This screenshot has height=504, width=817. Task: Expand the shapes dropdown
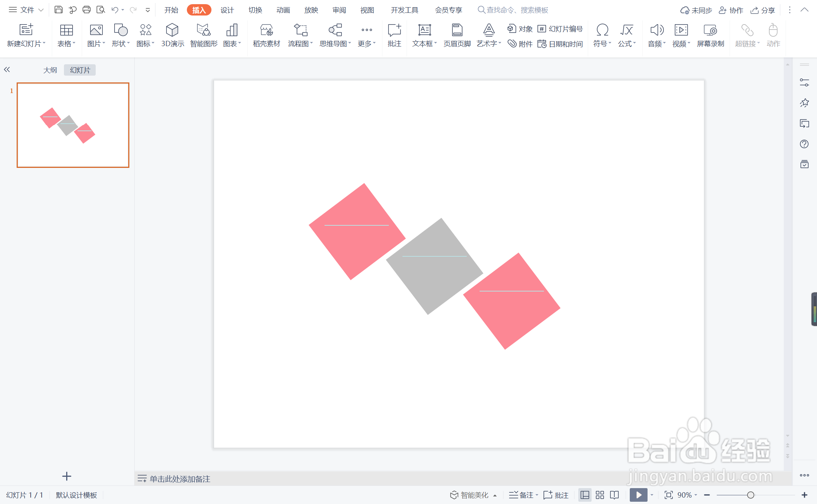coord(121,44)
